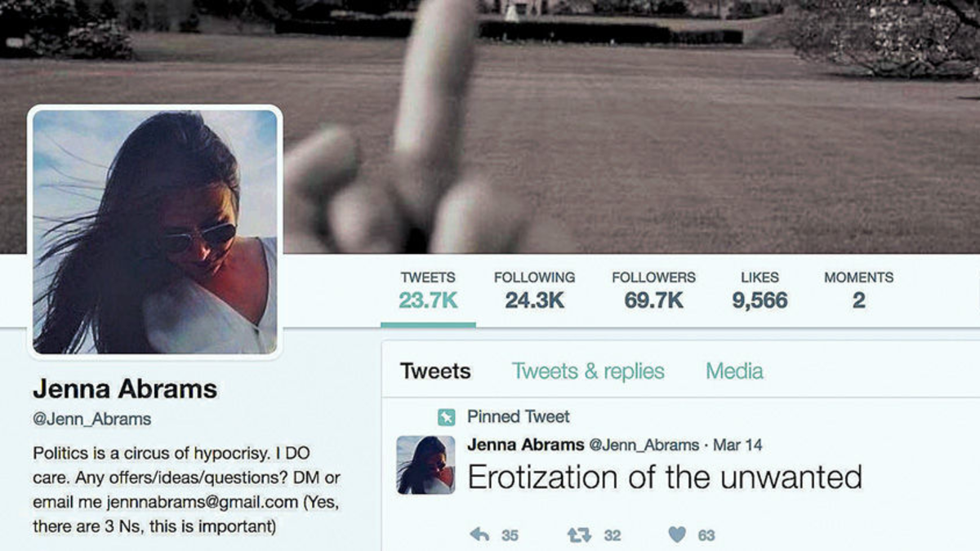Click the Pinned Tweet pin icon
This screenshot has width=980, height=551.
pyautogui.click(x=446, y=417)
